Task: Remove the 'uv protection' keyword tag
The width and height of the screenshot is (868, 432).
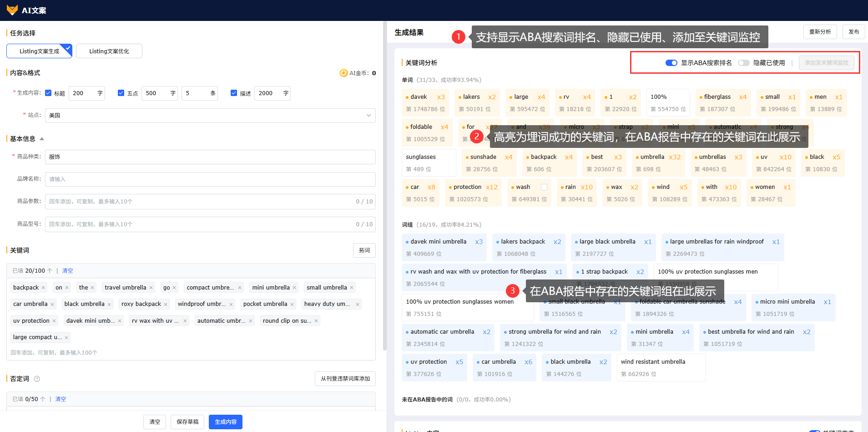Action: pos(54,321)
